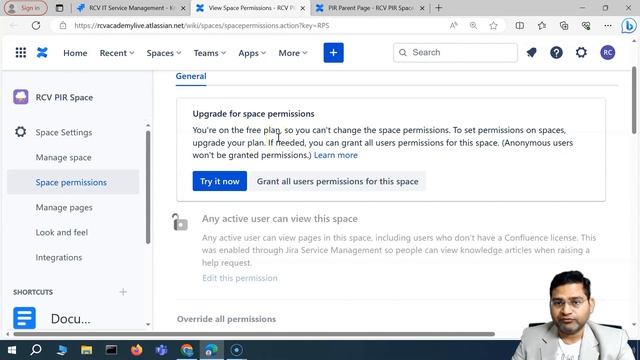Click the browser refresh icon
Screen dimensions: 640x360
coord(36,25)
